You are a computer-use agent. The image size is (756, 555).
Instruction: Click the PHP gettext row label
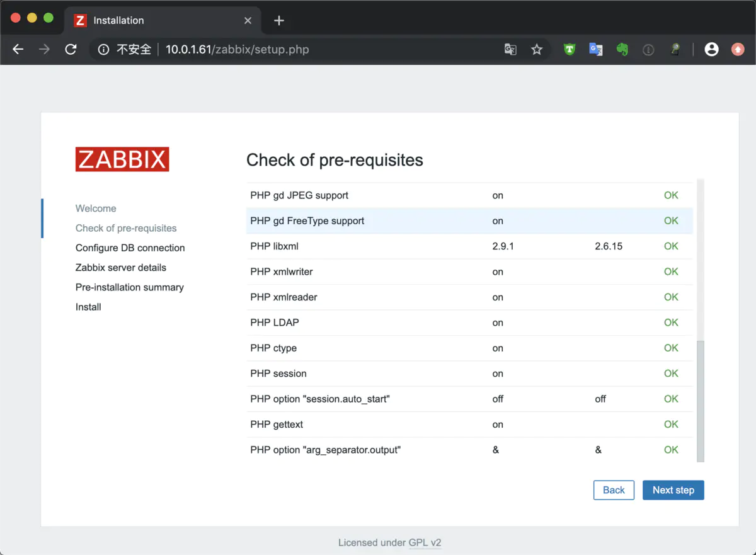277,425
